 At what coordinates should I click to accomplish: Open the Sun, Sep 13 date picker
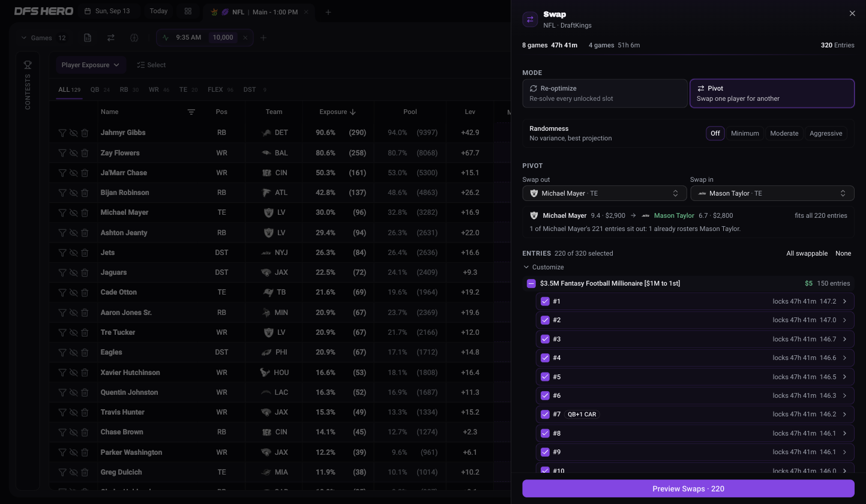pyautogui.click(x=108, y=11)
